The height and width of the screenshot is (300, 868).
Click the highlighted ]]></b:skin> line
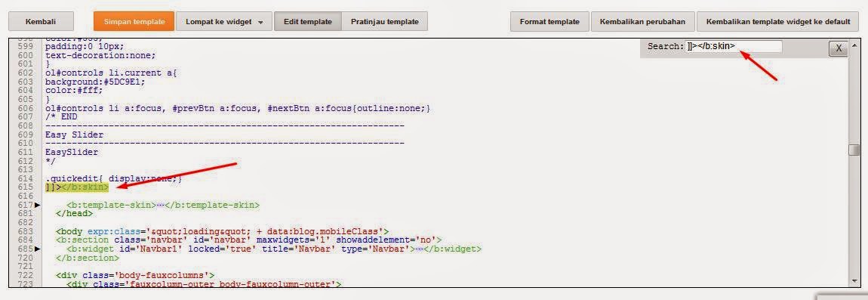(78, 187)
